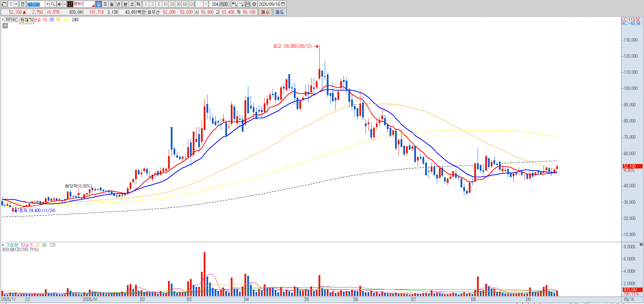
Task: Click the 204 bar count field
Action: 214,4
